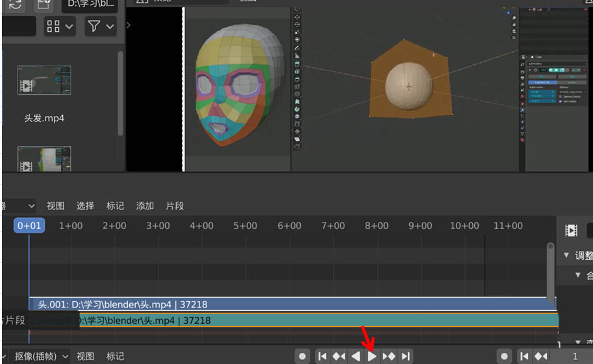The image size is (593, 364).
Task: Click the 0+01 current frame marker
Action: pyautogui.click(x=29, y=226)
